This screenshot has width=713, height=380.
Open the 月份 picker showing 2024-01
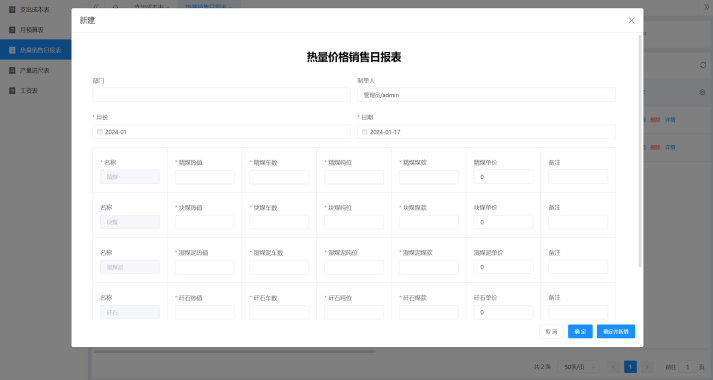pos(221,132)
